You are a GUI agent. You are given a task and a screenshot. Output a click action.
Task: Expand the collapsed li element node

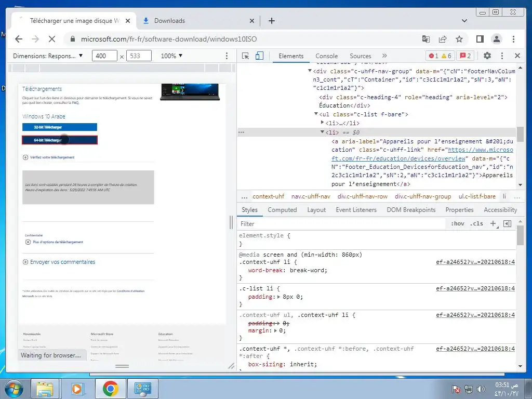[x=322, y=123]
